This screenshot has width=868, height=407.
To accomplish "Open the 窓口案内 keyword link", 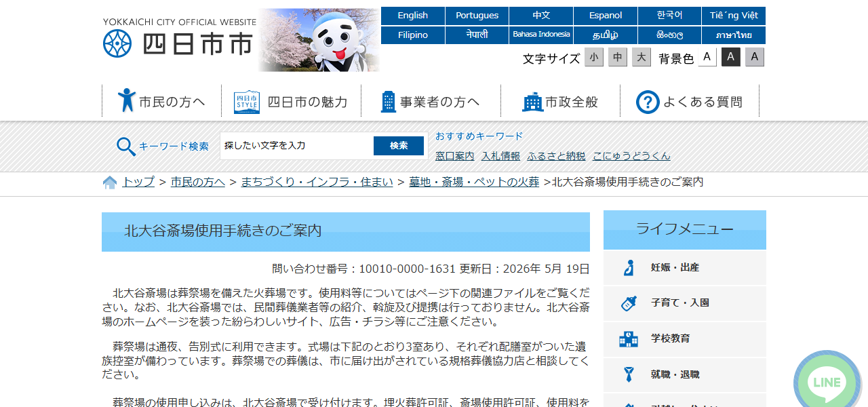I will 455,156.
